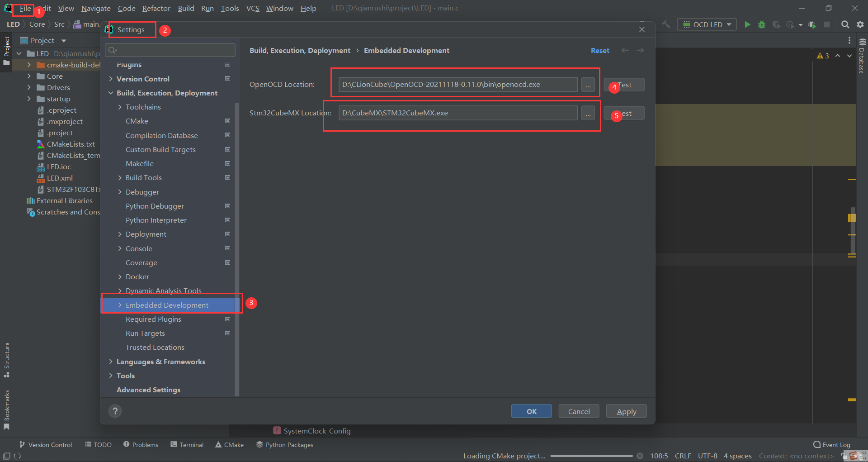Image resolution: width=868 pixels, height=462 pixels.
Task: Collapse Build, Execution, Deployment section
Action: (111, 93)
